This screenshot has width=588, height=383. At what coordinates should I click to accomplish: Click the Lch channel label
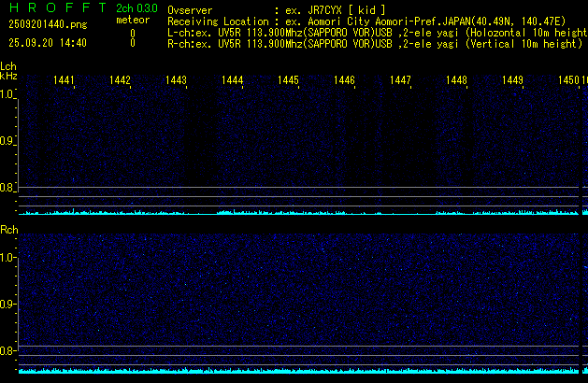click(8, 67)
